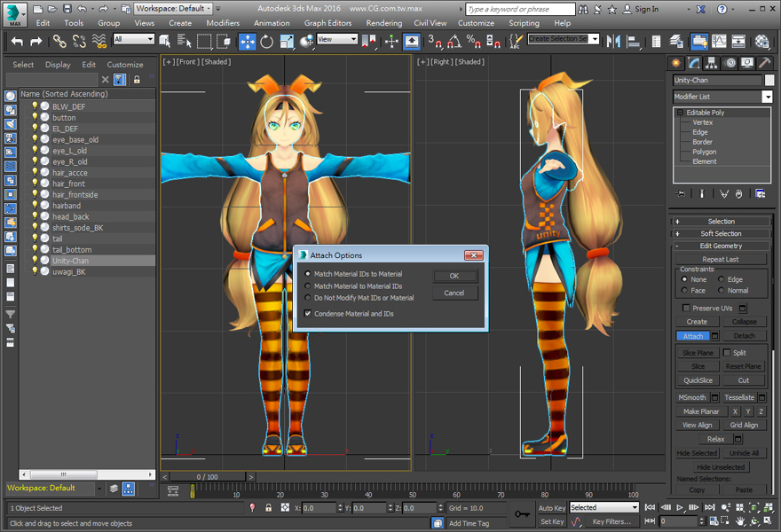Select the Select and Link tool
This screenshot has height=532, width=781.
point(59,42)
